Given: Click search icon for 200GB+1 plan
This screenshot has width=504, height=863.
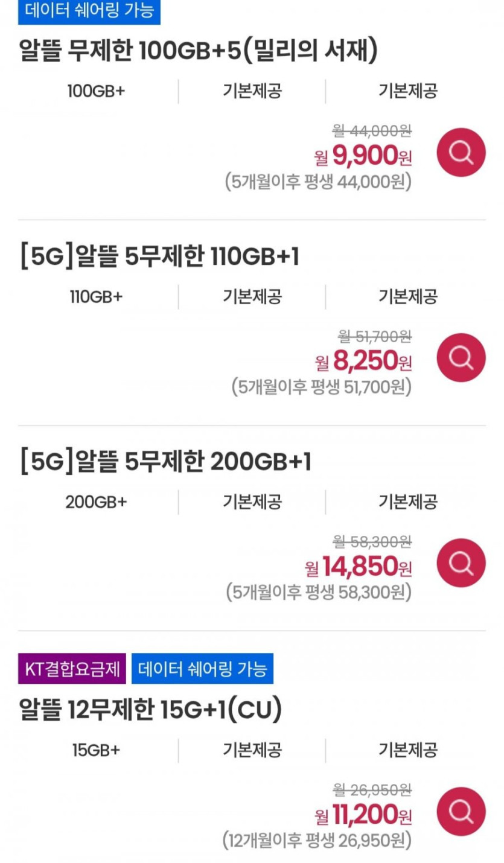Looking at the screenshot, I should pos(461,562).
